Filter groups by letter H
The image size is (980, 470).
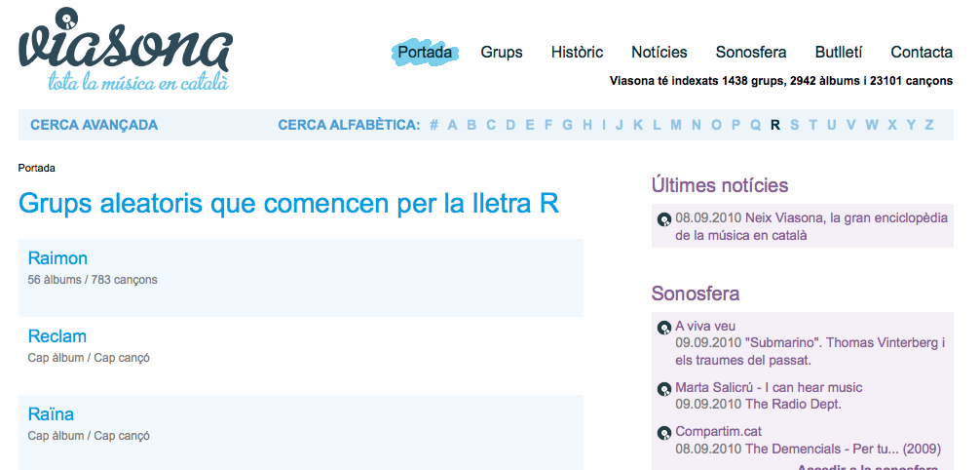pyautogui.click(x=587, y=125)
